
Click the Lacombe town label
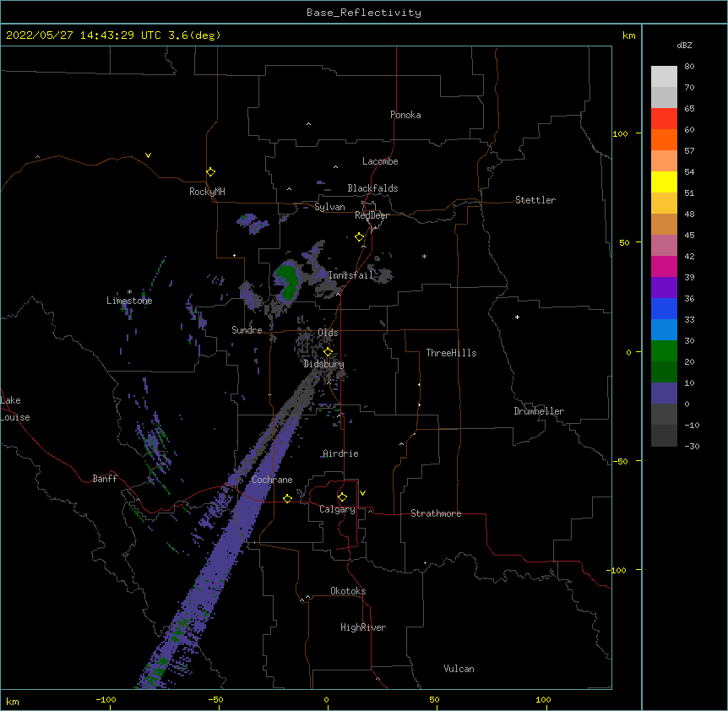point(380,161)
